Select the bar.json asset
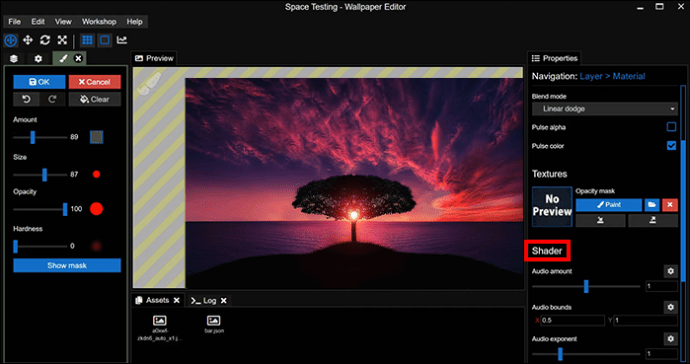Image resolution: width=690 pixels, height=364 pixels. coord(214,324)
